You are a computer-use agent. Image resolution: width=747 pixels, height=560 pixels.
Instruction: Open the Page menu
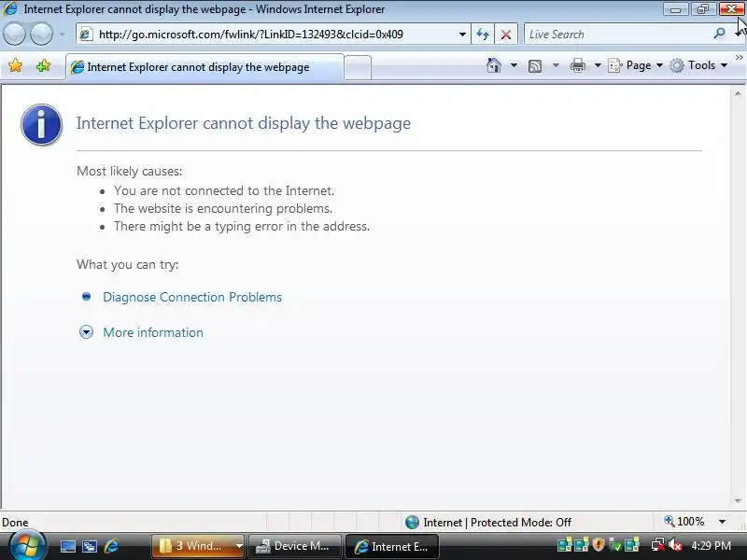[x=636, y=65]
